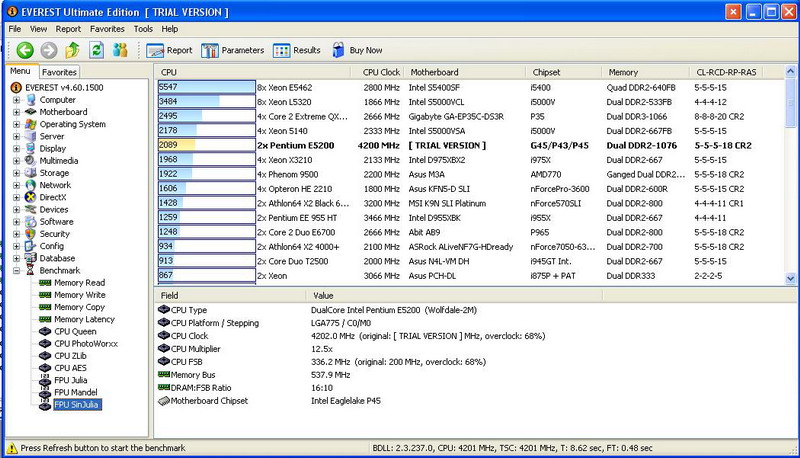
Task: Select the Benchmark hourglass icon
Action: click(31, 271)
